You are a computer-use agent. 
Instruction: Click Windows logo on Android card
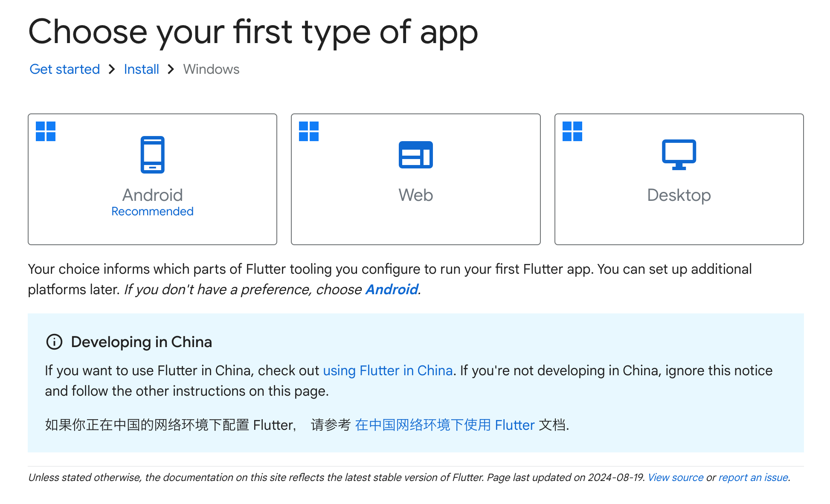pos(46,131)
